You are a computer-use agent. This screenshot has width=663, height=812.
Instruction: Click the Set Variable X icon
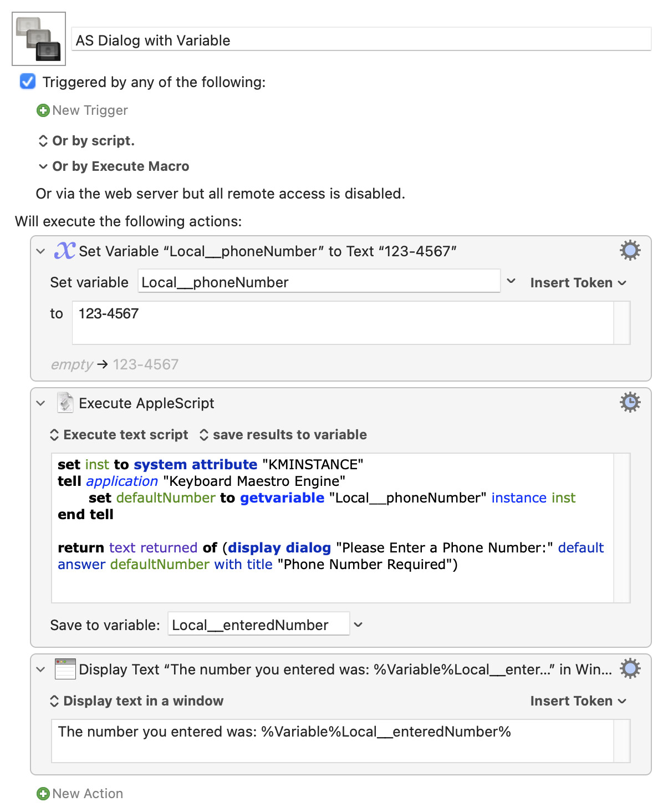pyautogui.click(x=64, y=251)
